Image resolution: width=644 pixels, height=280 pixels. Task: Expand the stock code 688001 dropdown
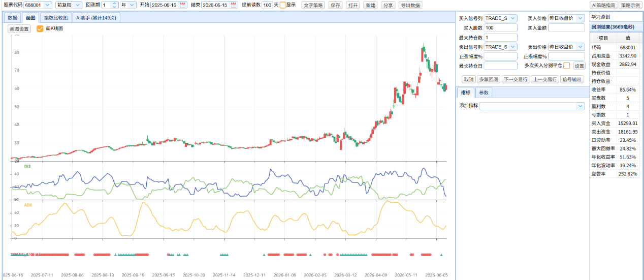click(48, 5)
